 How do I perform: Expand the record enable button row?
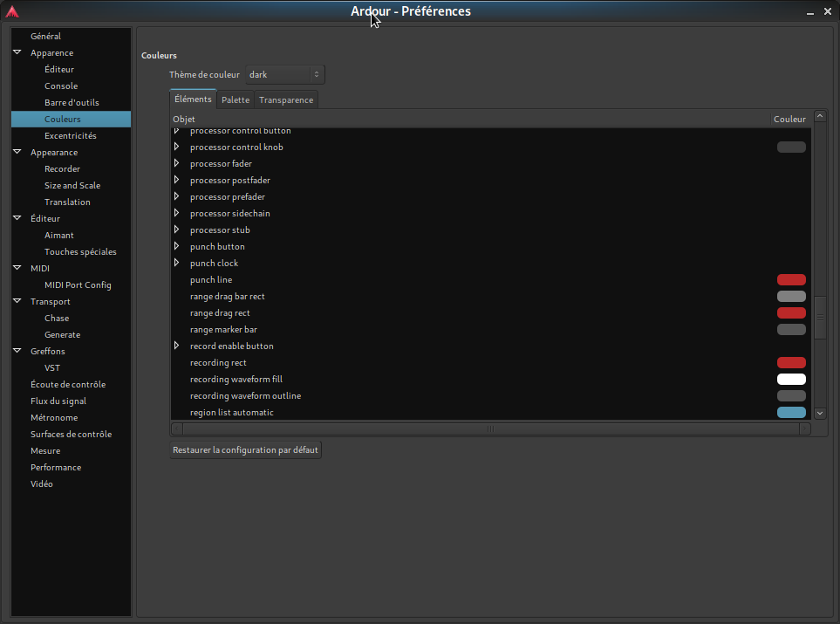point(176,346)
